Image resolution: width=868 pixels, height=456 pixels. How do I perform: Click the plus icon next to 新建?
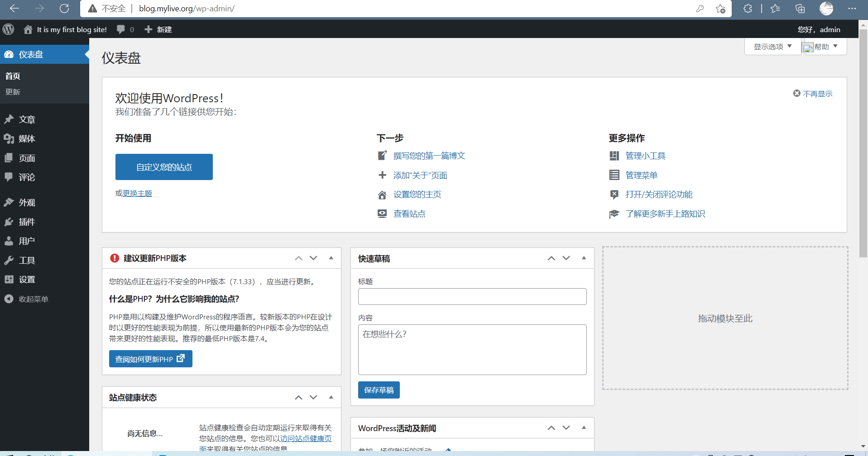pyautogui.click(x=148, y=29)
